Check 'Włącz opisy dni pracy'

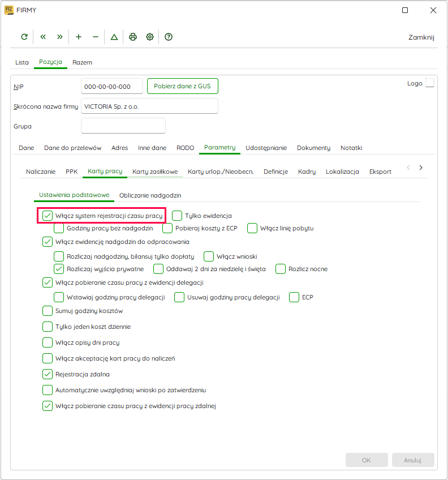coord(48,342)
